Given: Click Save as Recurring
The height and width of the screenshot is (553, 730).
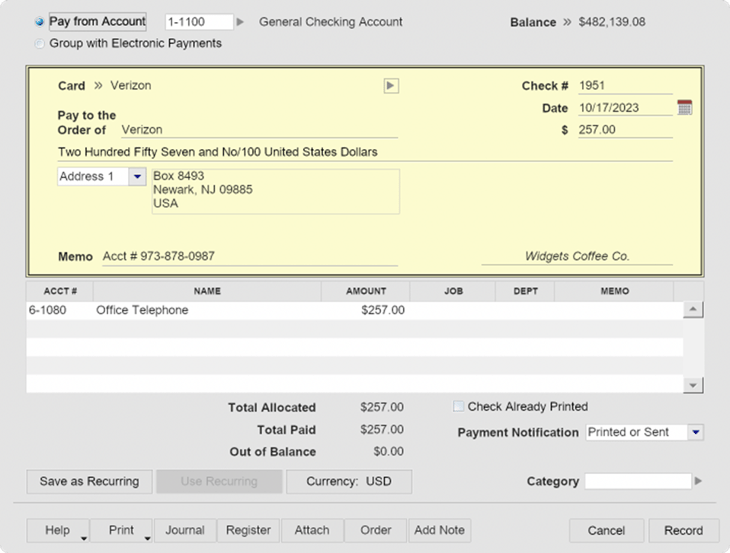Looking at the screenshot, I should (x=89, y=481).
